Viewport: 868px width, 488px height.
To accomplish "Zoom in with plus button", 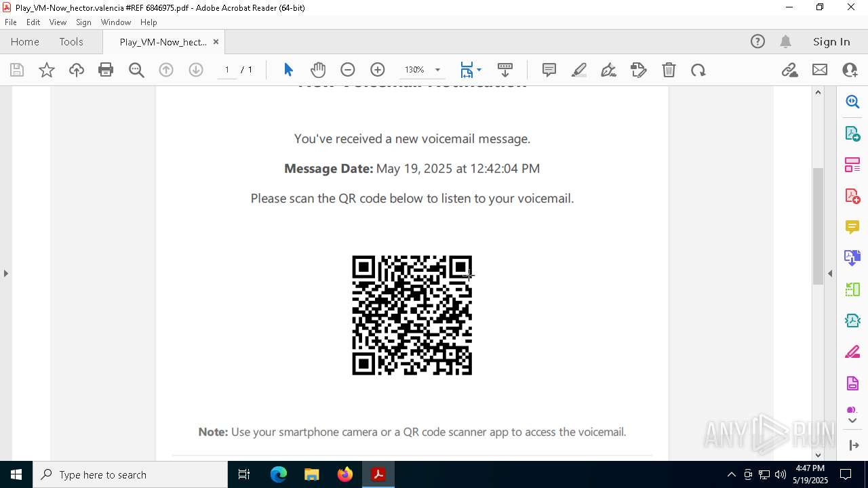I will (378, 70).
